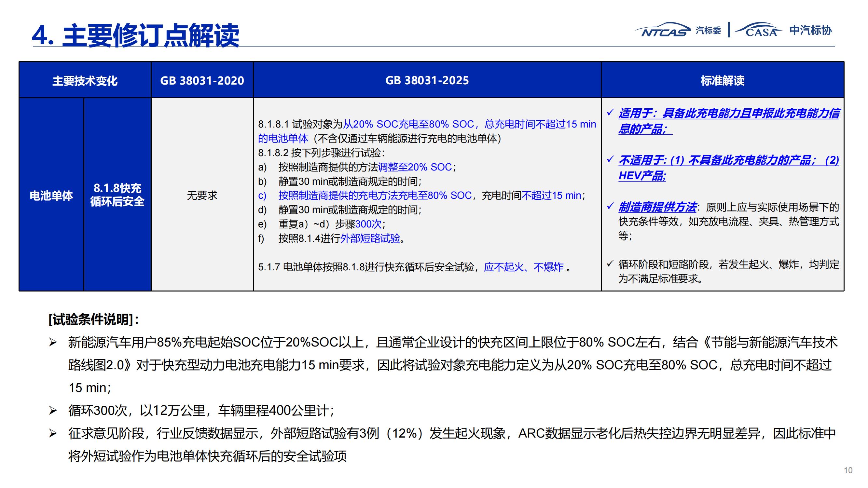
Task: Click the GB 38031-2025 column header
Action: pos(427,80)
